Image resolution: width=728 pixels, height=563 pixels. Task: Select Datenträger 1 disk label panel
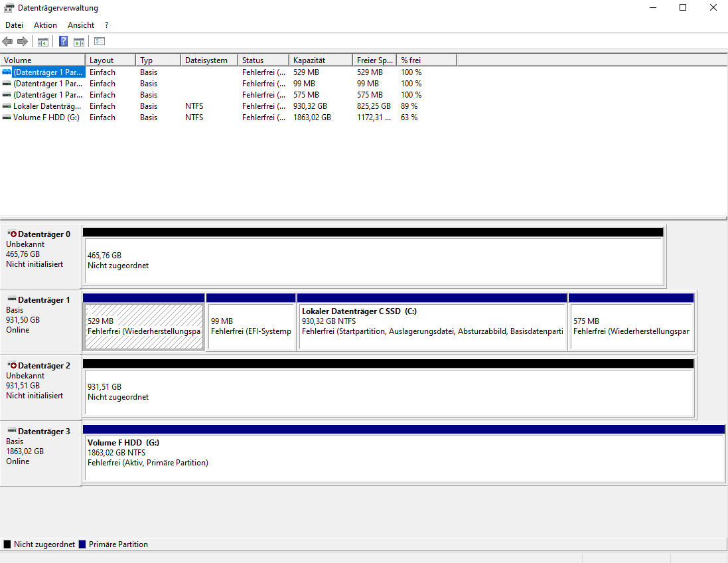(x=41, y=322)
